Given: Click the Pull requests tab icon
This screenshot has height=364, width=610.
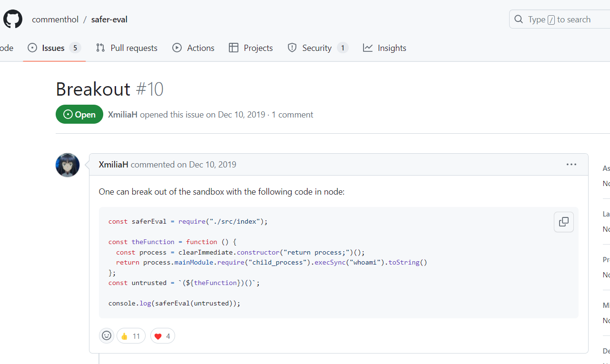Looking at the screenshot, I should point(100,48).
